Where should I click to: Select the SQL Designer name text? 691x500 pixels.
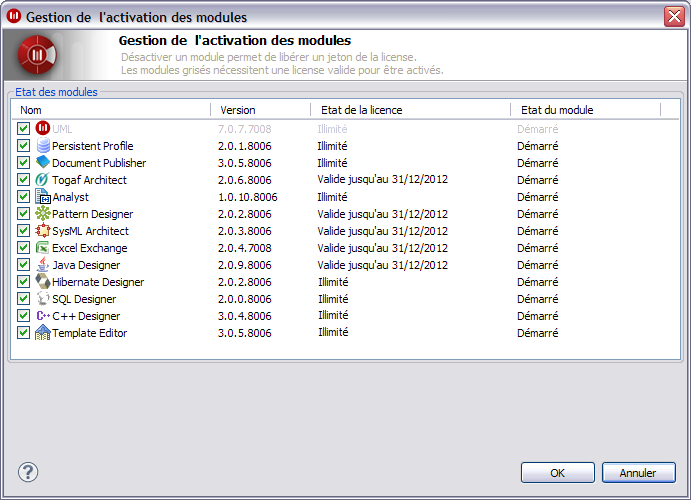[x=84, y=299]
